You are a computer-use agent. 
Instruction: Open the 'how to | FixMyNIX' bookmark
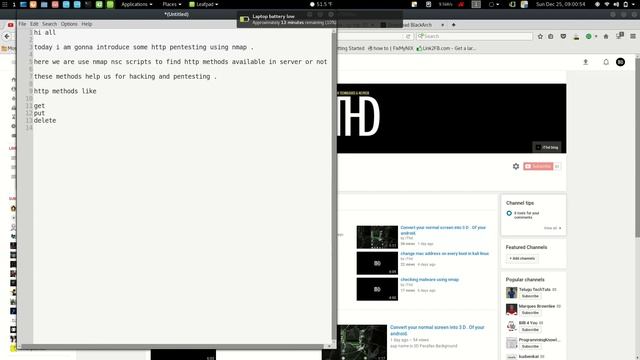[x=390, y=48]
